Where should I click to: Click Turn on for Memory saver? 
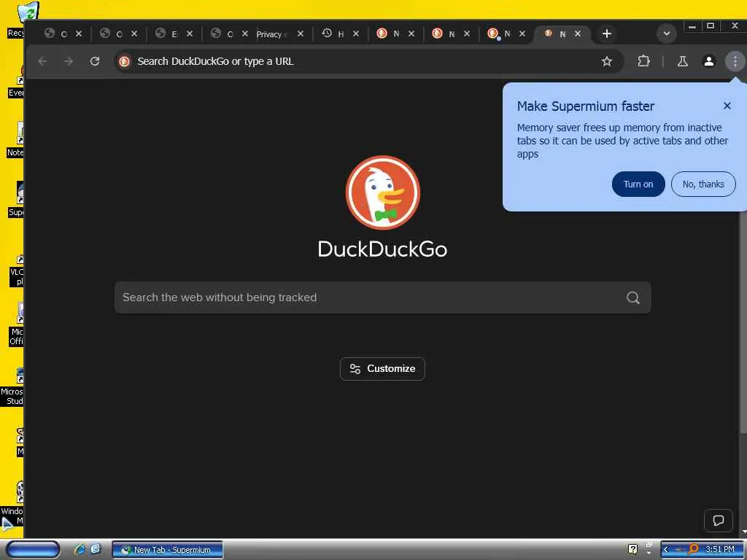pyautogui.click(x=638, y=184)
